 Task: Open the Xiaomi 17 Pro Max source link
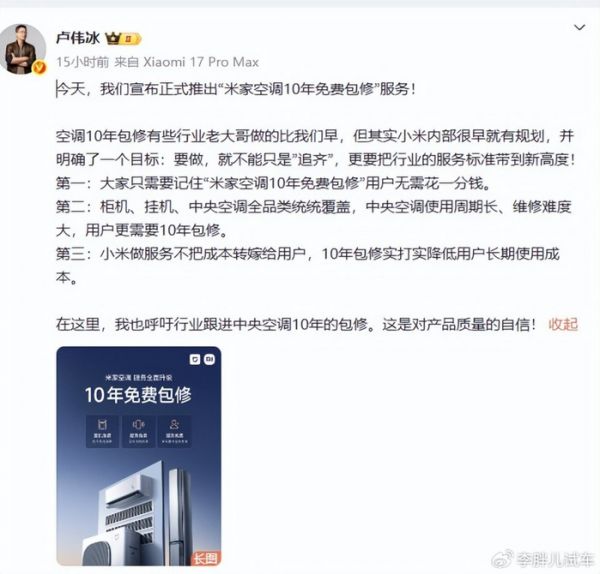click(201, 62)
